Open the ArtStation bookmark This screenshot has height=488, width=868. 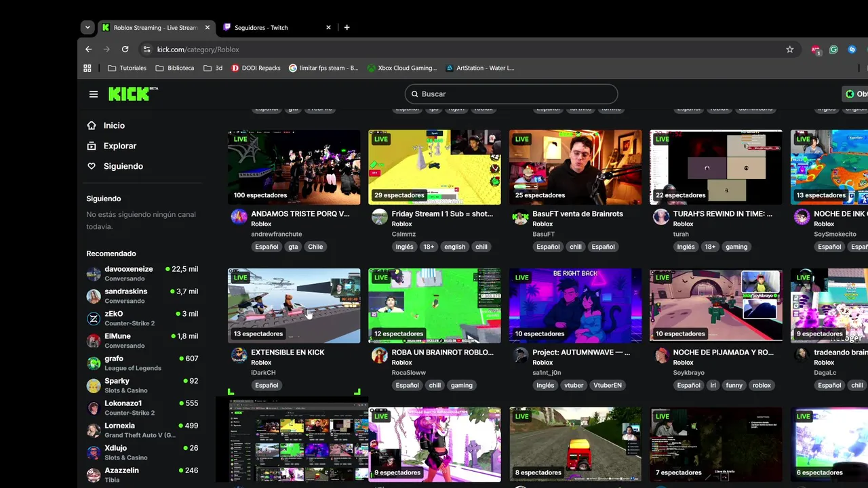tap(480, 68)
